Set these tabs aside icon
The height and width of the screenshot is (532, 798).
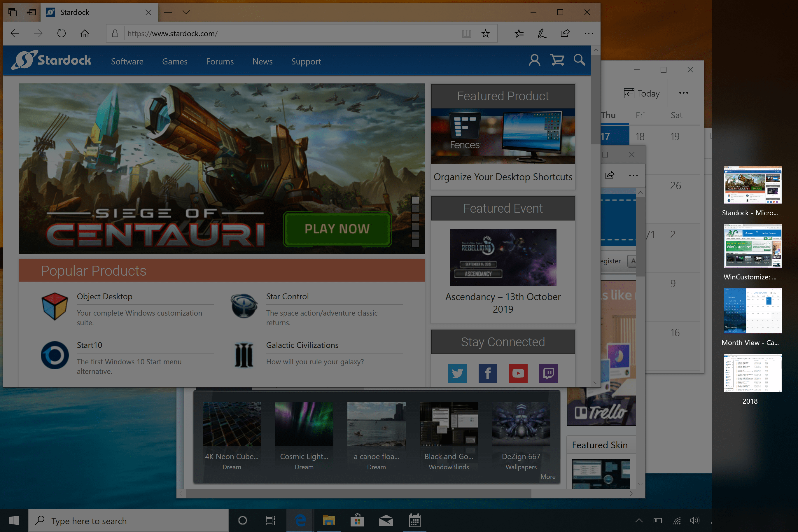(31, 12)
